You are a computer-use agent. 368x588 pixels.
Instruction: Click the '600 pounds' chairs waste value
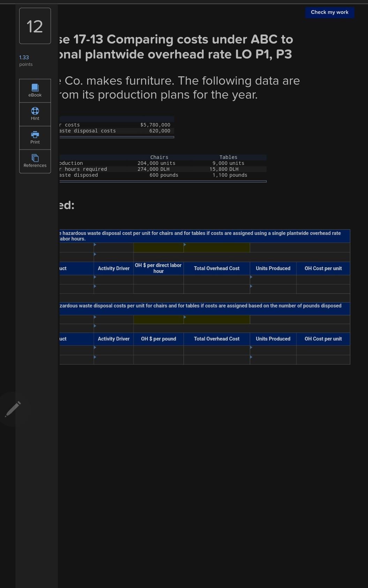click(x=164, y=175)
